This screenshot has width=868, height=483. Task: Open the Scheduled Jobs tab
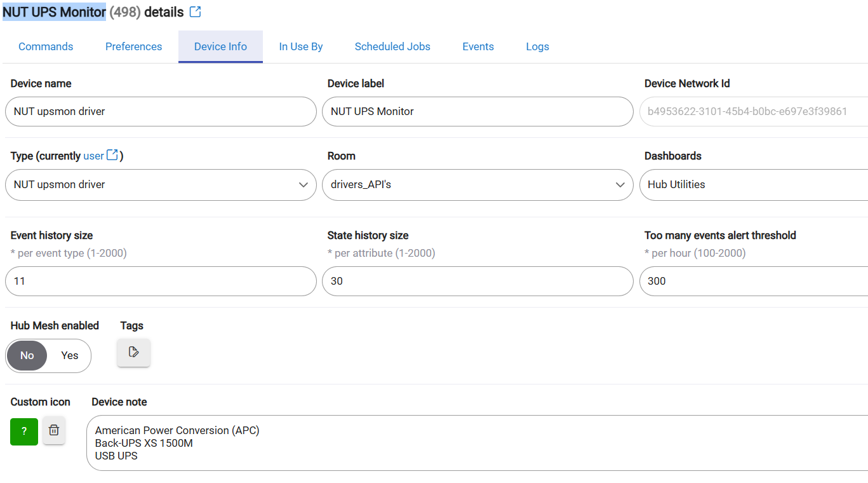point(392,46)
